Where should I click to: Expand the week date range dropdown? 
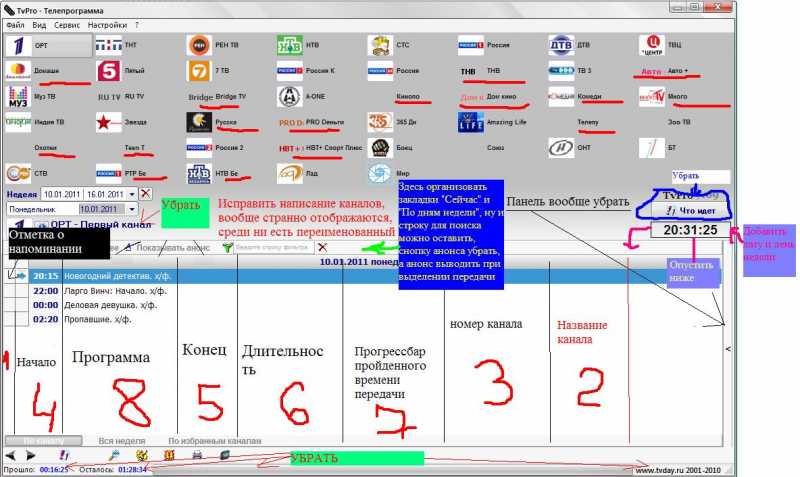[132, 194]
